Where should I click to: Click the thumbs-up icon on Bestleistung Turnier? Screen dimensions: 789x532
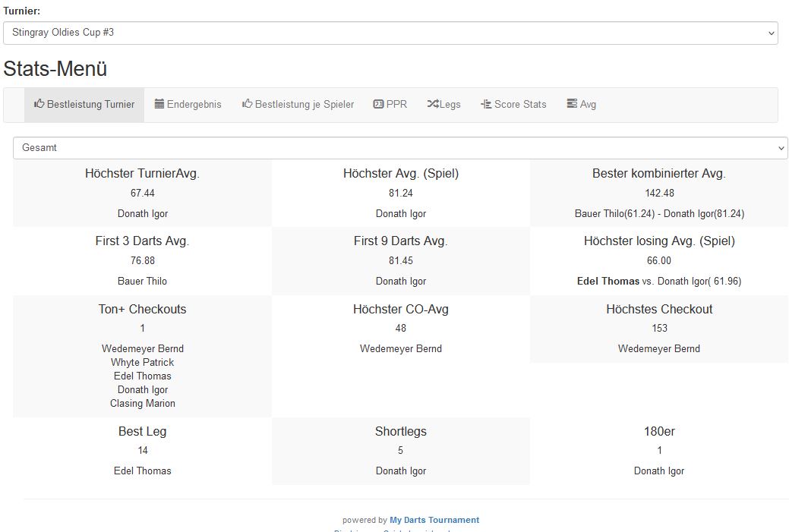[39, 104]
